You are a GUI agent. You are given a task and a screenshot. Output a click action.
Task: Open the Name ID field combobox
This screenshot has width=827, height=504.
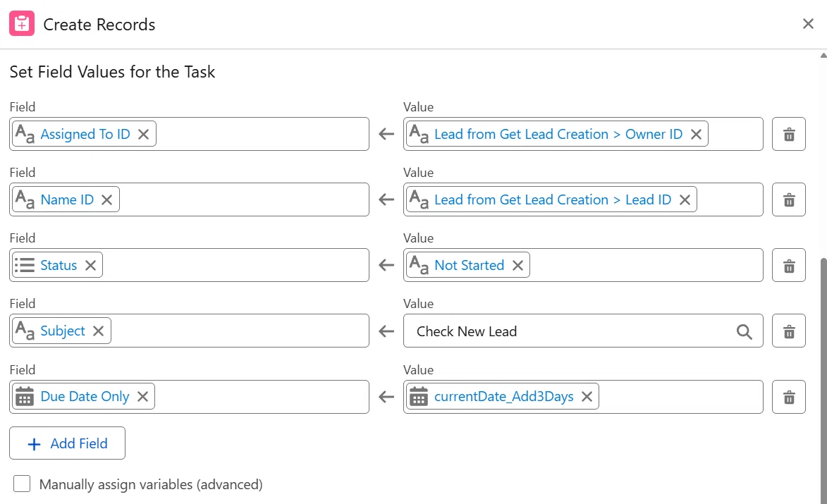click(189, 199)
